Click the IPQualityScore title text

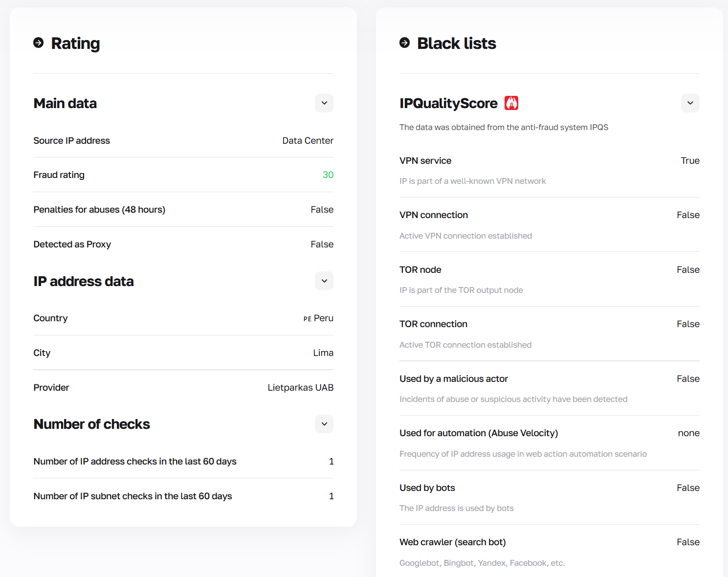pos(448,104)
